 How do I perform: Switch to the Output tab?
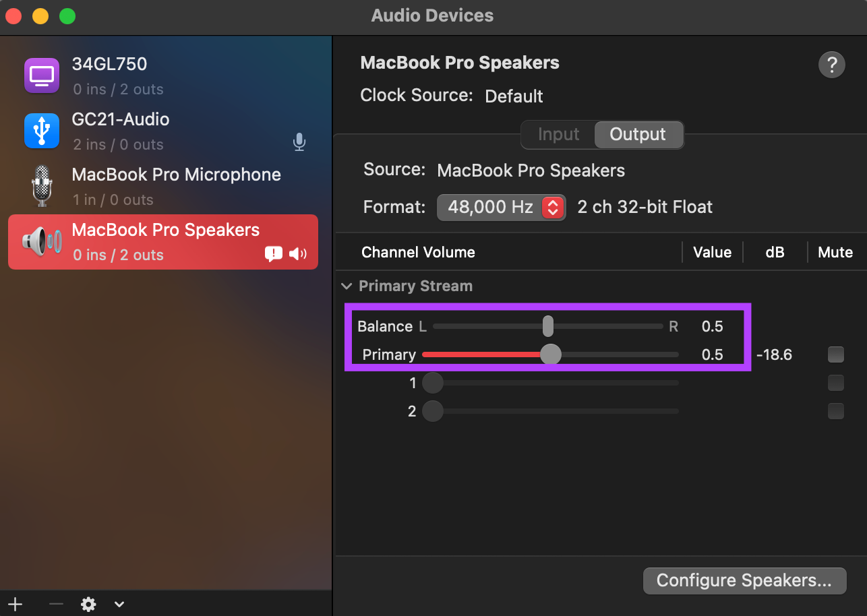point(638,135)
